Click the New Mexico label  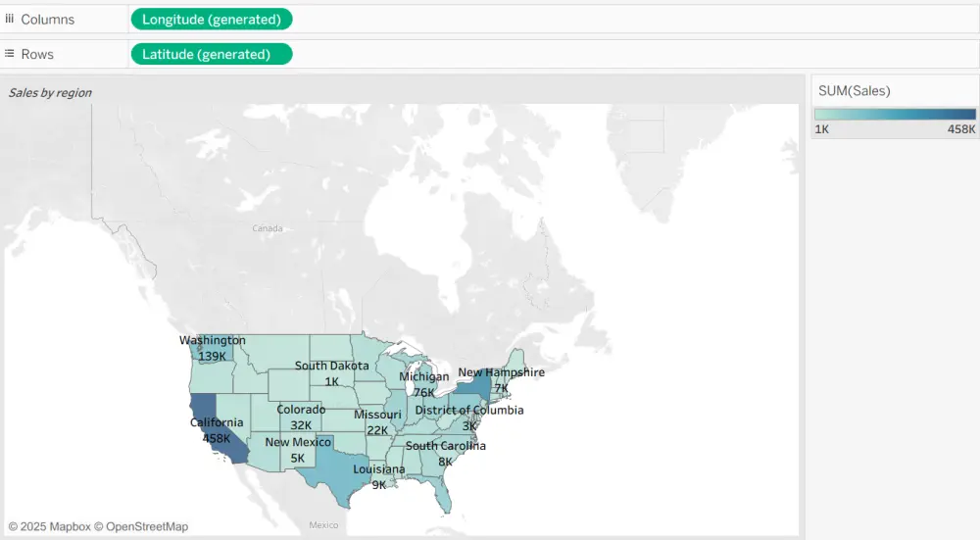click(x=298, y=442)
